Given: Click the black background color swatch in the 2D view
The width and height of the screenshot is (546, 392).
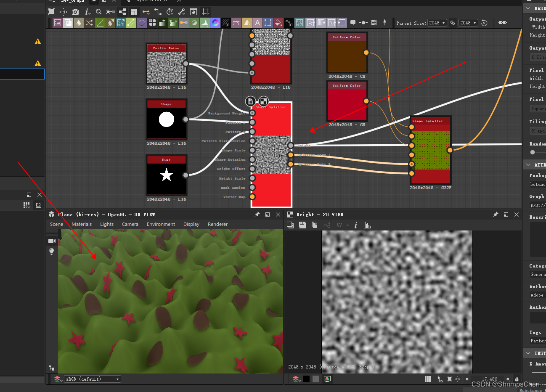Looking at the screenshot, I should [306, 379].
